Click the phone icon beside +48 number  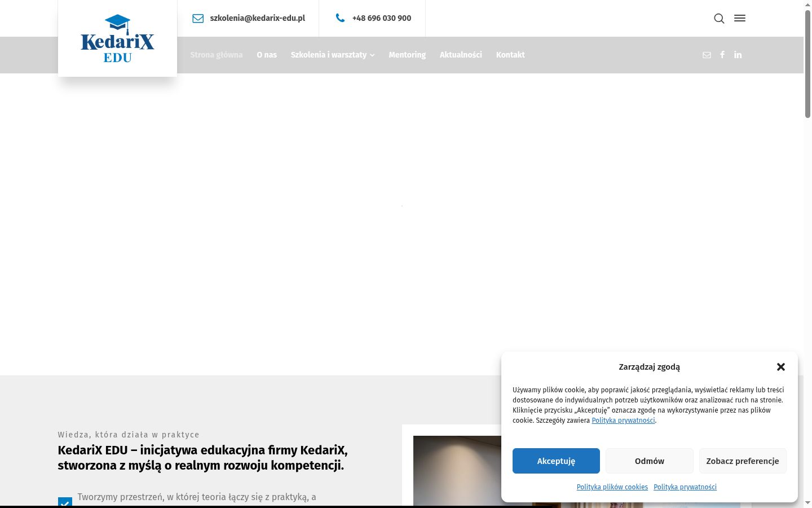(340, 18)
